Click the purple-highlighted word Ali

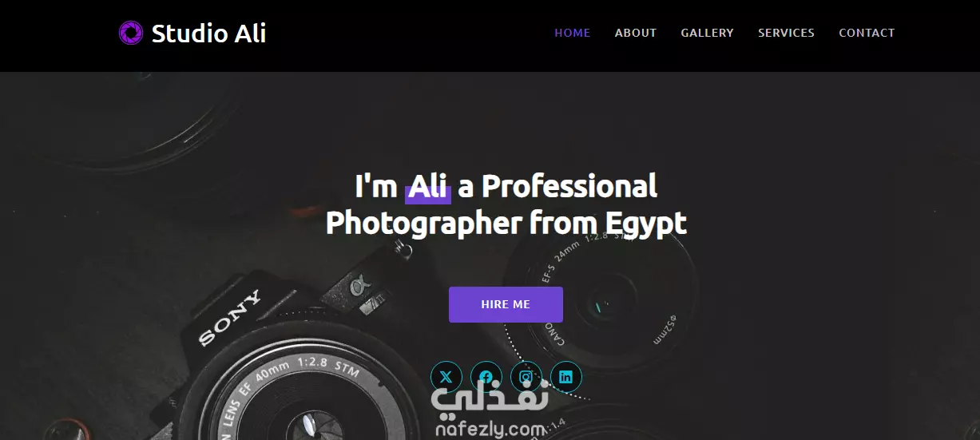pos(427,187)
